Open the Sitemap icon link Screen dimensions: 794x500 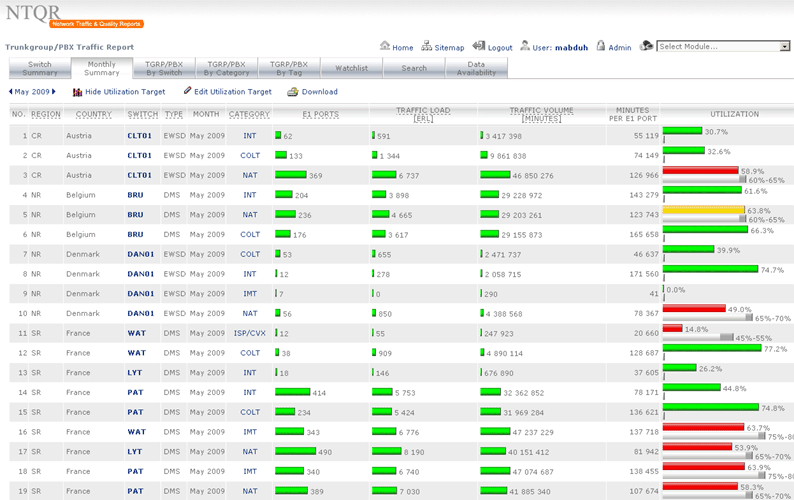click(x=427, y=47)
